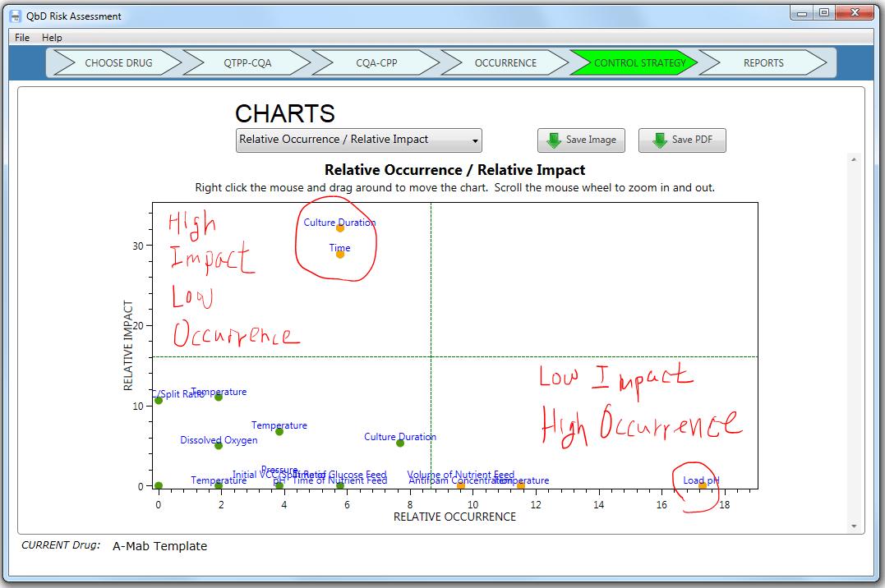This screenshot has height=588, width=885.
Task: Click the Save PDF button
Action: pyautogui.click(x=682, y=140)
